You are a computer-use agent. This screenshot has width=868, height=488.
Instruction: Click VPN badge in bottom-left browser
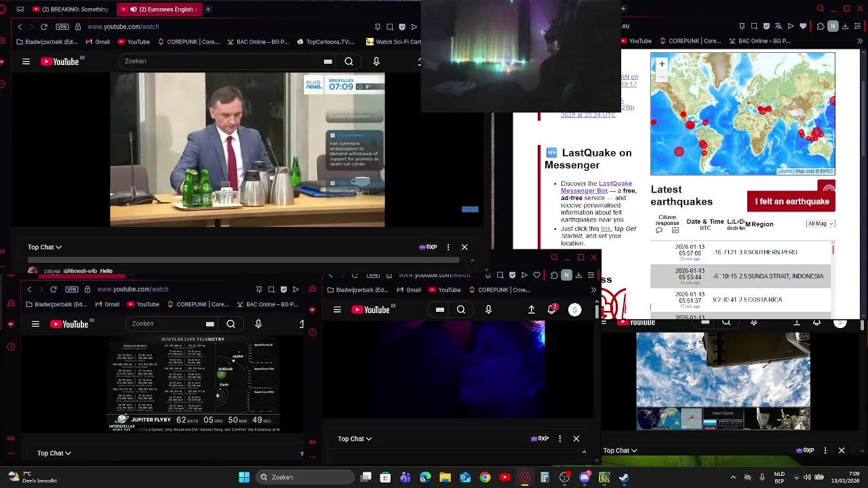72,289
